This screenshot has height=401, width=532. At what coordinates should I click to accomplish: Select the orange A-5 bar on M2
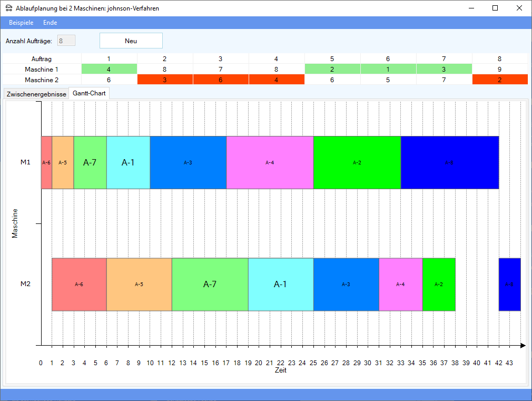click(x=139, y=285)
